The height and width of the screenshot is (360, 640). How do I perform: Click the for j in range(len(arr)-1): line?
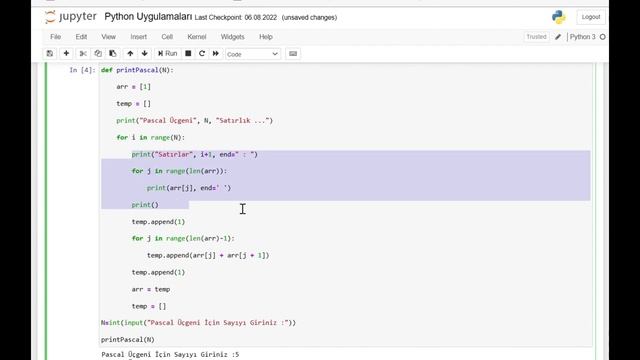pos(183,238)
